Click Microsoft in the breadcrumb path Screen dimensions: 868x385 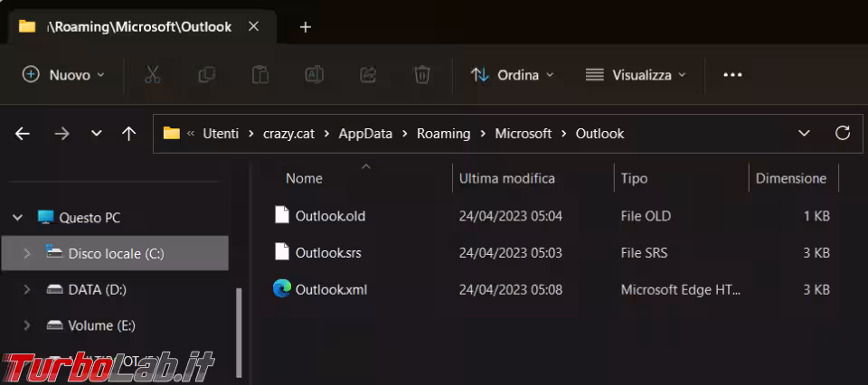(x=524, y=134)
